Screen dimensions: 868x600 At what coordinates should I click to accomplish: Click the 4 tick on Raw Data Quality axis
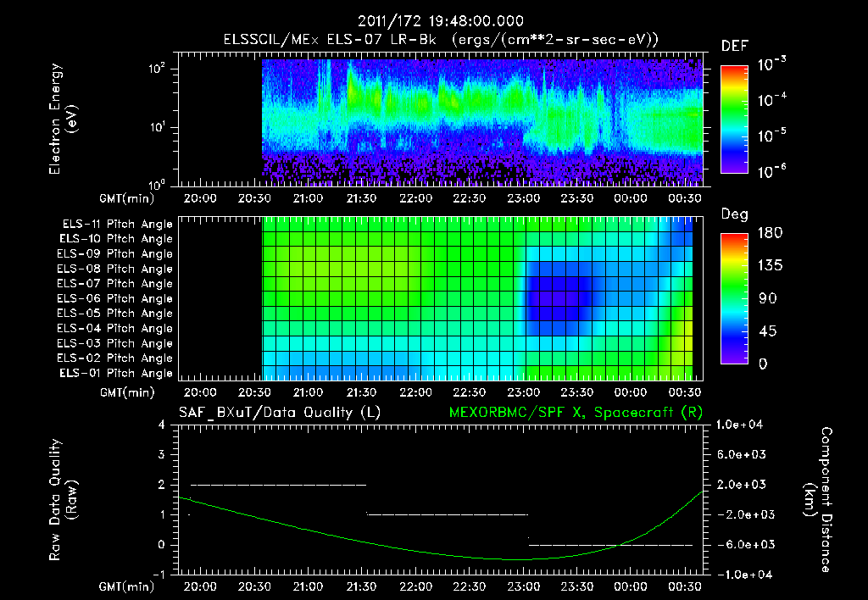162,425
